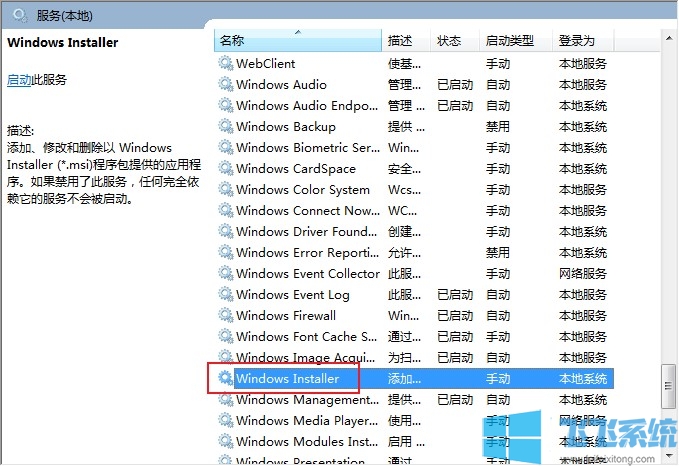Click 已启动 status of Windows Audio

455,84
